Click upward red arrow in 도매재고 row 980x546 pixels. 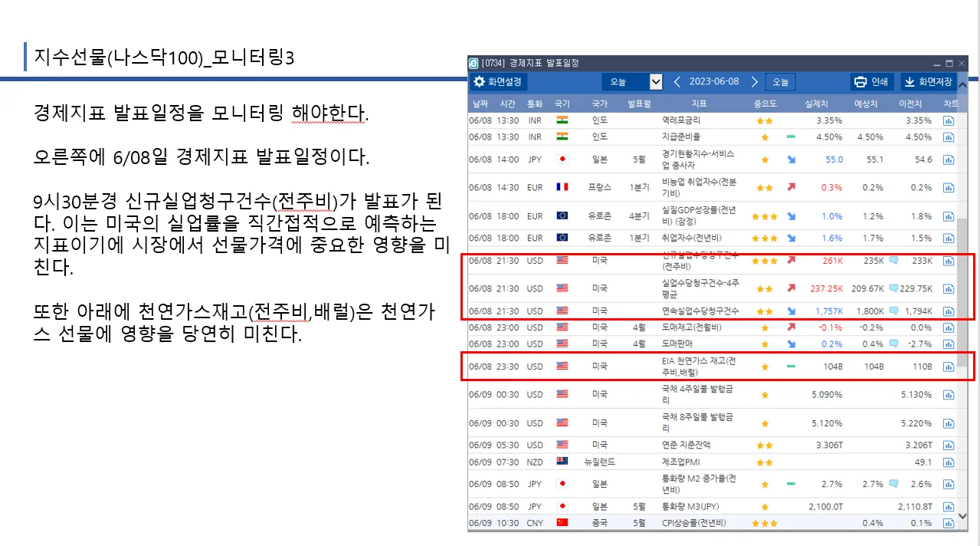(791, 327)
